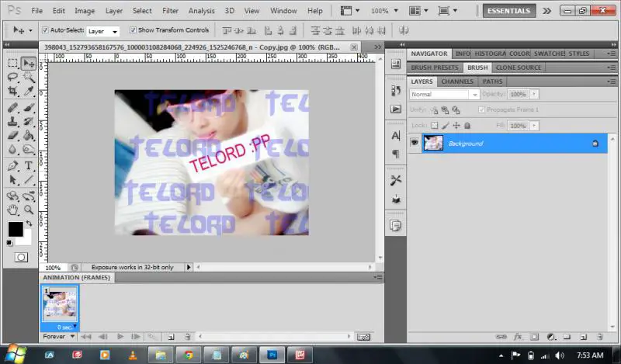Image resolution: width=621 pixels, height=364 pixels.
Task: Select the Eraser tool
Action: click(12, 136)
